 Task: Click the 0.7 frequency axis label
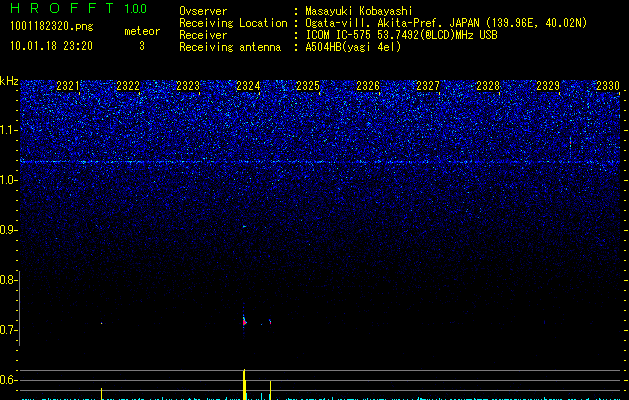point(9,330)
